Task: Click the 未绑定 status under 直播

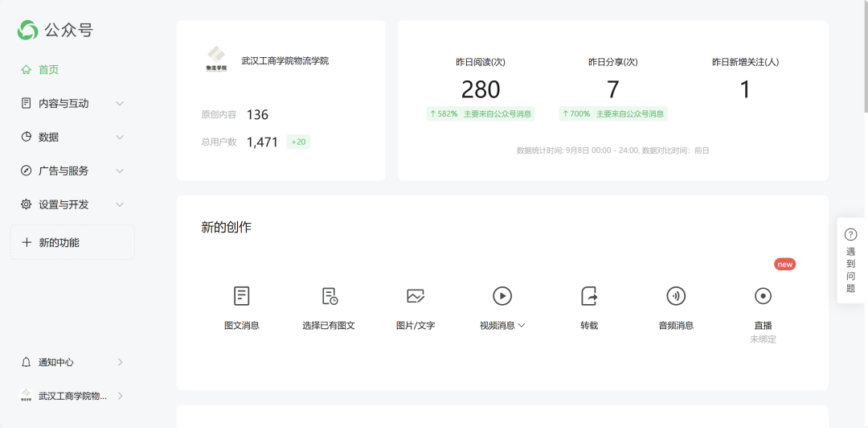Action: [763, 340]
